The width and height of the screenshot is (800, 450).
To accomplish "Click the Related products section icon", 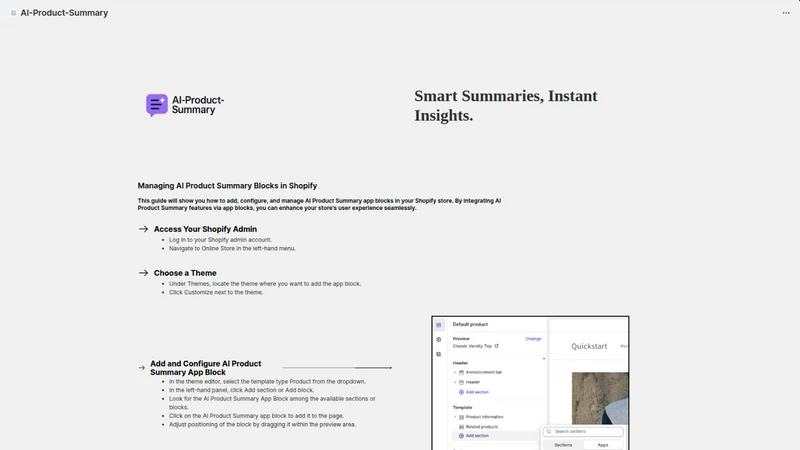I will [x=461, y=427].
